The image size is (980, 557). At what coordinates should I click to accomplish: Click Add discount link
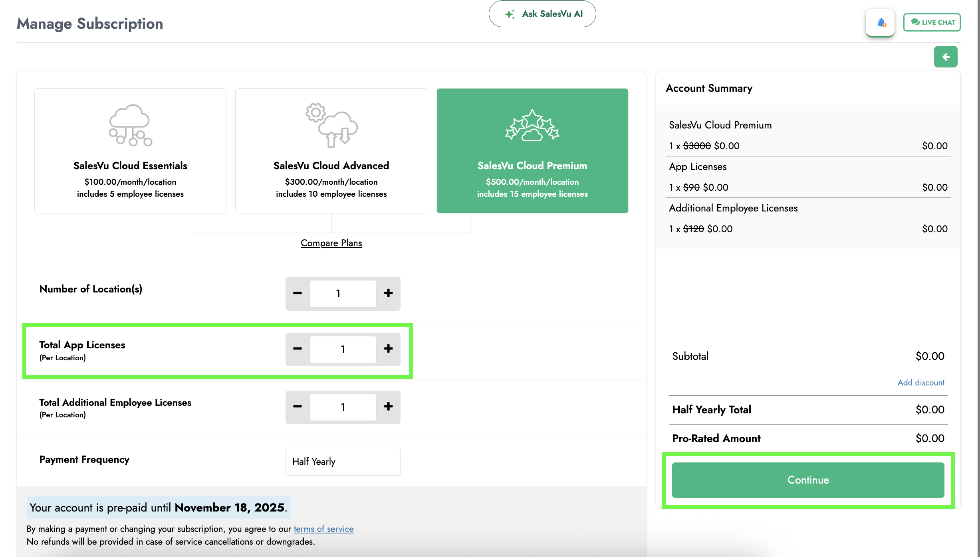[920, 383]
